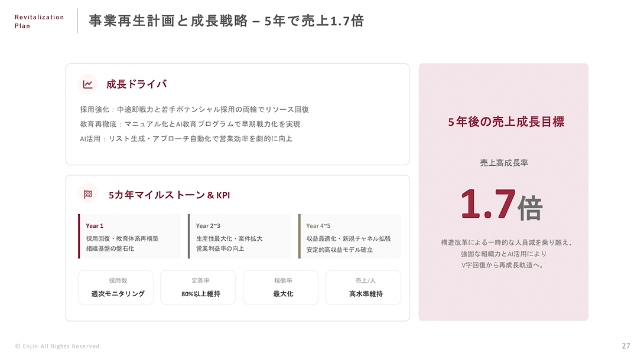Click the 定着率 KPI card
This screenshot has height=357, width=644.
198,287
